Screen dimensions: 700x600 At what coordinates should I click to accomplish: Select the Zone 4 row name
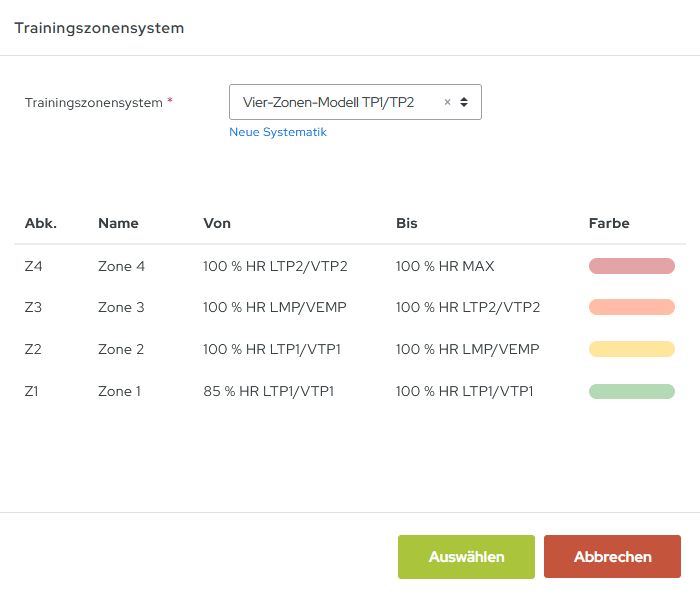point(121,266)
